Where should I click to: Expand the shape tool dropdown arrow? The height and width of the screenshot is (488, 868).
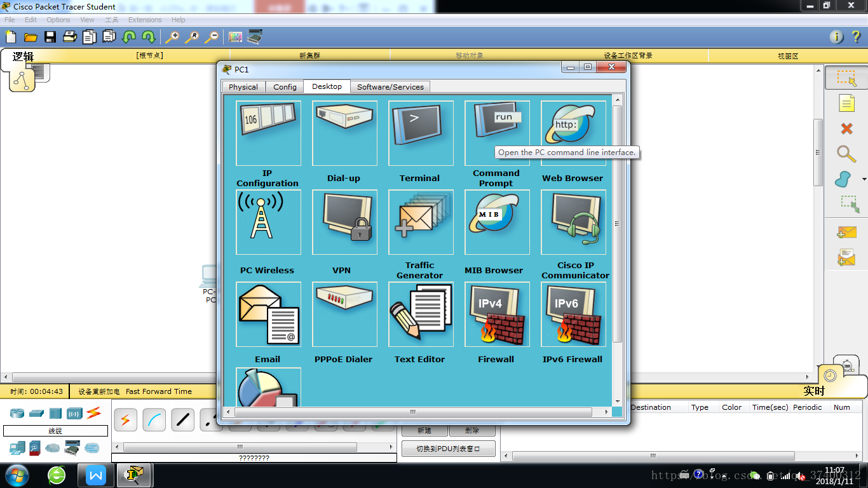[x=864, y=180]
